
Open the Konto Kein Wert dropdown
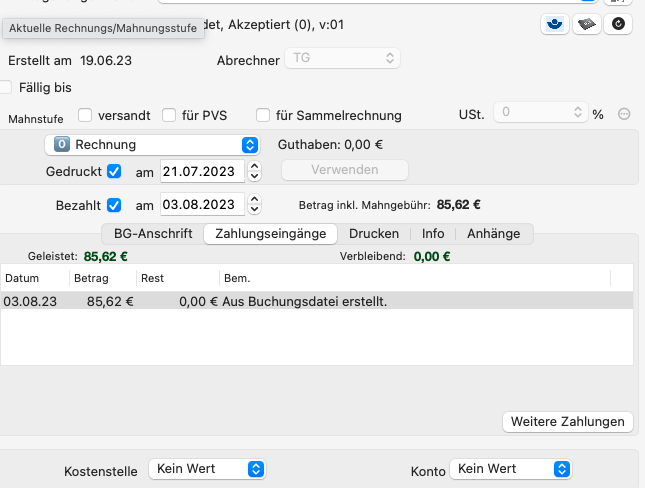(510, 469)
